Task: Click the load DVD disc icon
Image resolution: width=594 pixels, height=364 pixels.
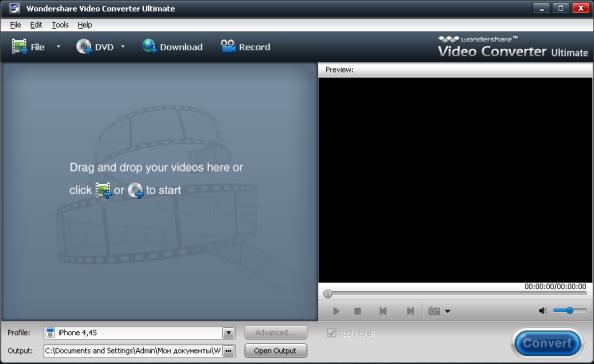Action: (84, 47)
